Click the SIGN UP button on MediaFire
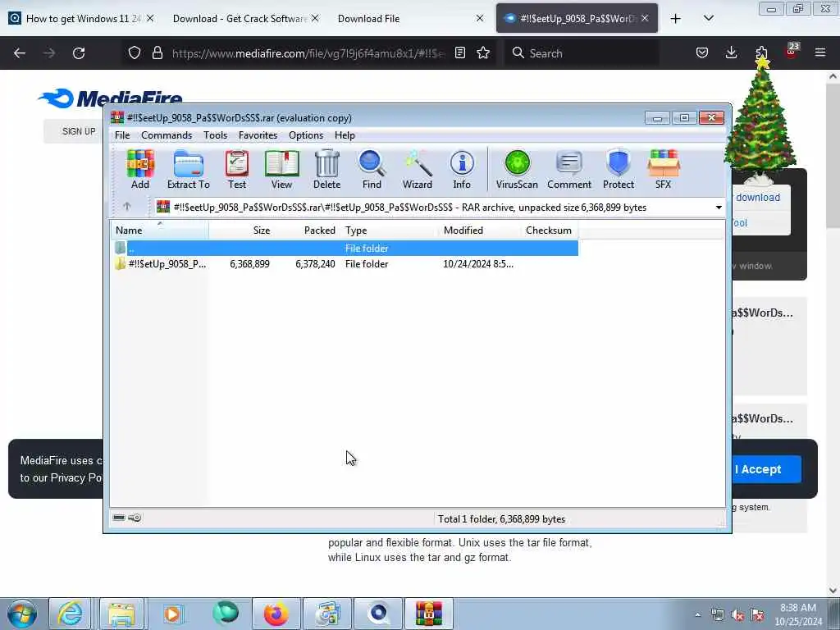The height and width of the screenshot is (630, 840). click(79, 131)
